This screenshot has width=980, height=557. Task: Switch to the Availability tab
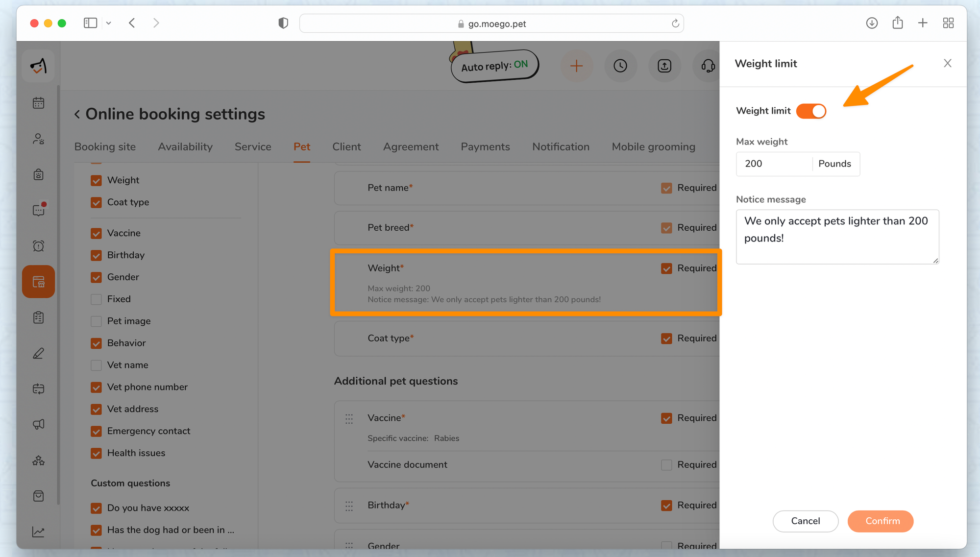(x=185, y=147)
